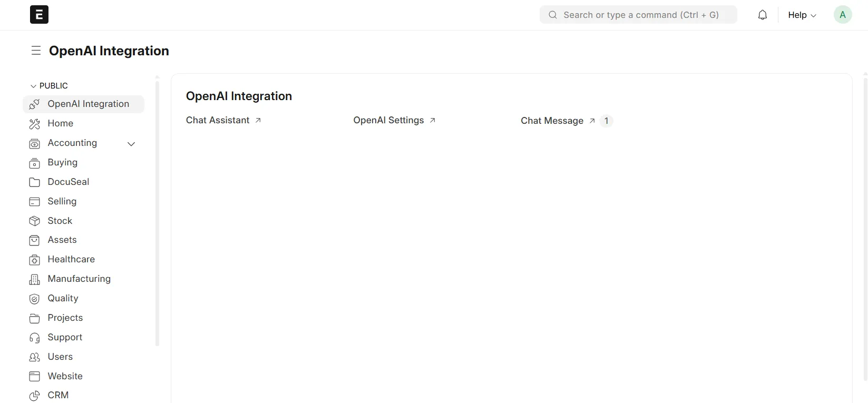Click the Projects folder icon
This screenshot has width=868, height=403.
click(34, 318)
